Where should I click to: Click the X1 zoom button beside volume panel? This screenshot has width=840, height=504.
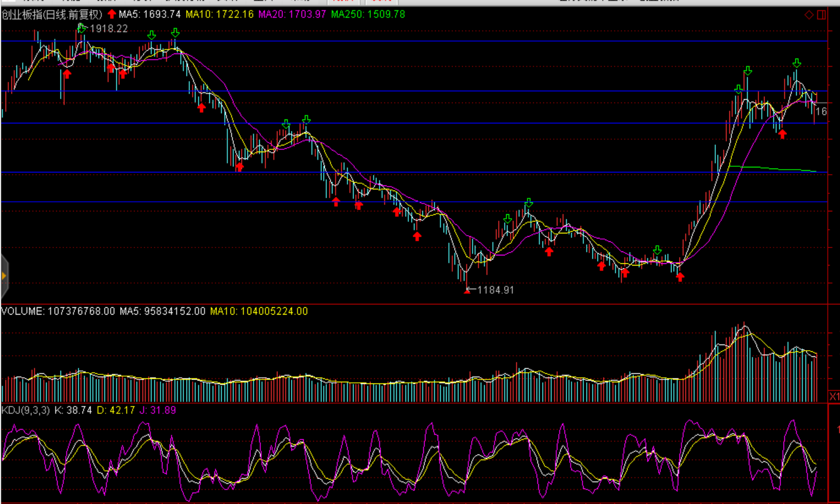834,397
